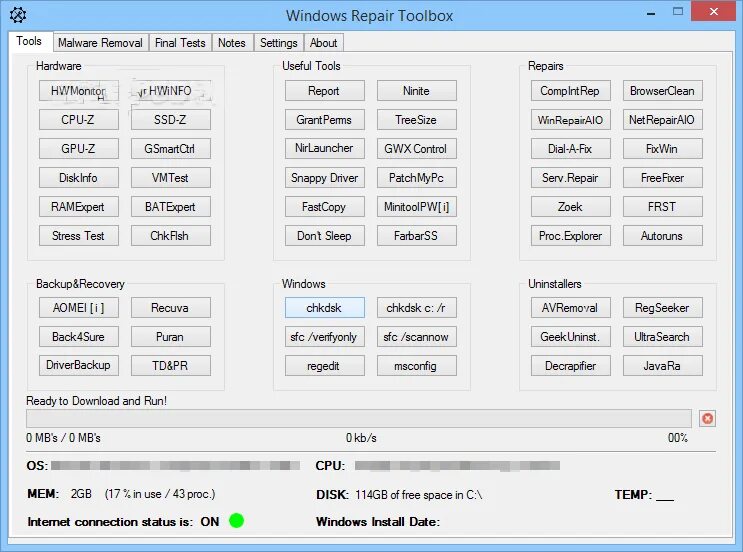Click the gear app icon in title bar
743x552 pixels.
pyautogui.click(x=18, y=15)
